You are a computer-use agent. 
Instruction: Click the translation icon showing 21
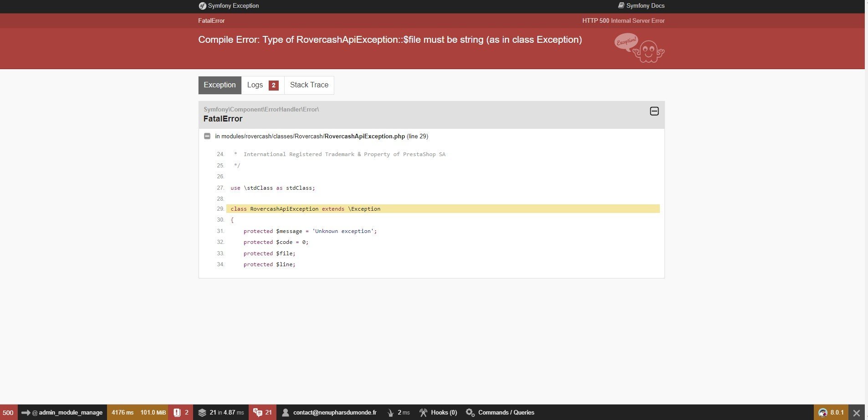click(x=258, y=412)
